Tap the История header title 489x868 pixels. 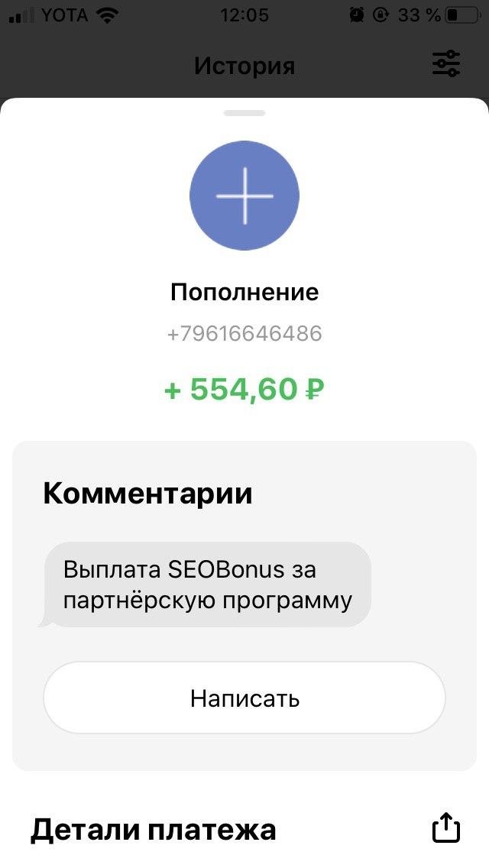coord(244,66)
